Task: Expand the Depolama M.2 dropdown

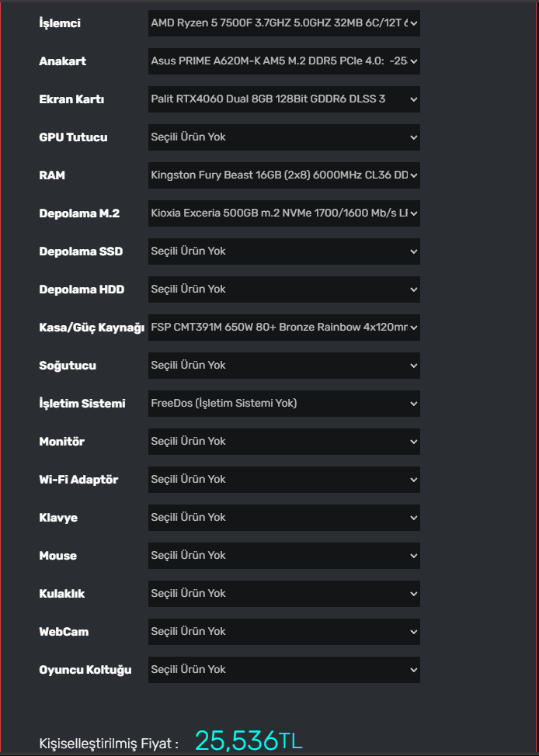Action: click(283, 213)
